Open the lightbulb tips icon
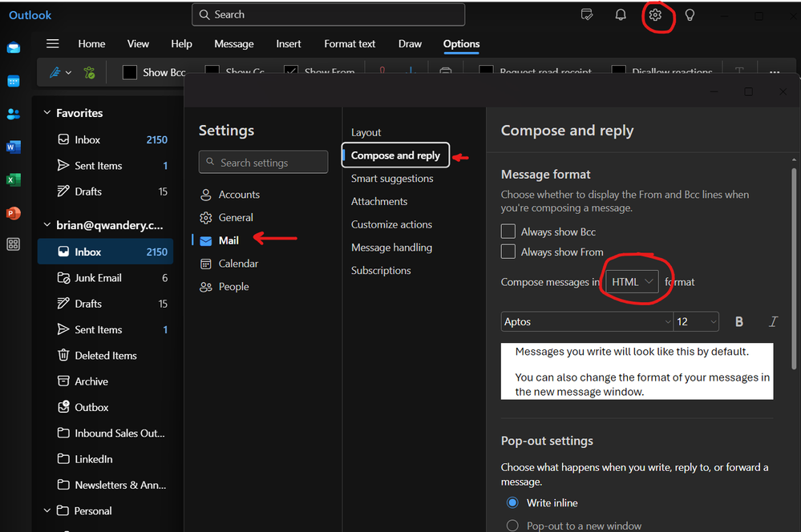 [690, 15]
